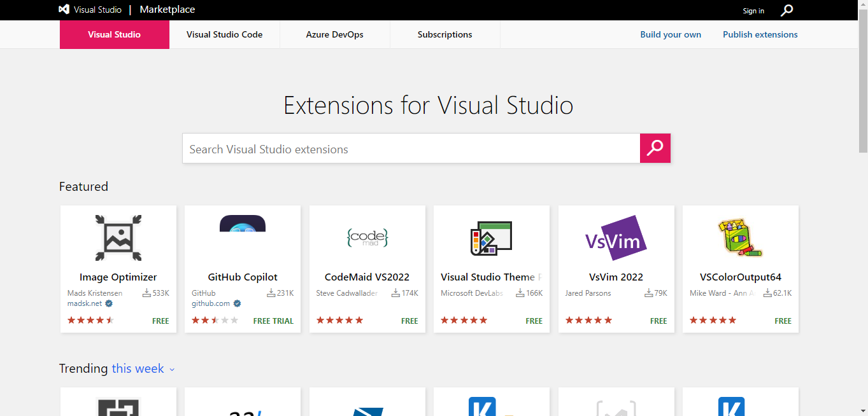Open the VSColorOutput64 title link
Screen dimensions: 868x416
tap(741, 277)
